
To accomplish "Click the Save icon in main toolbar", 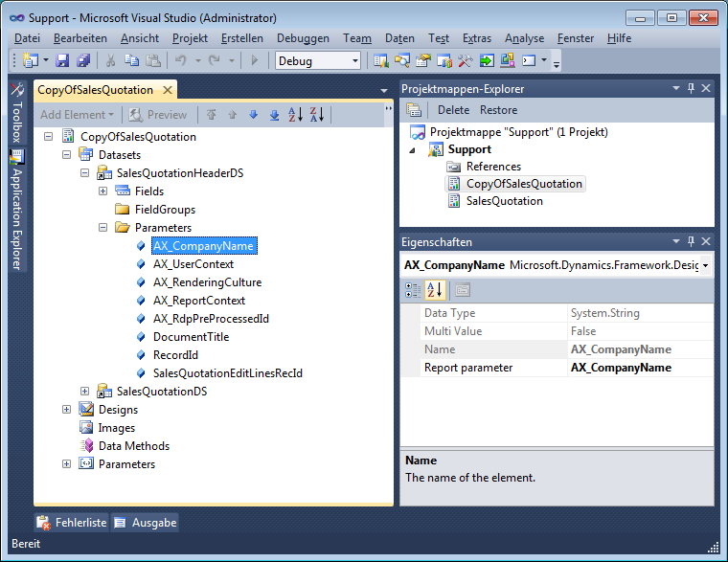I will pos(62,60).
